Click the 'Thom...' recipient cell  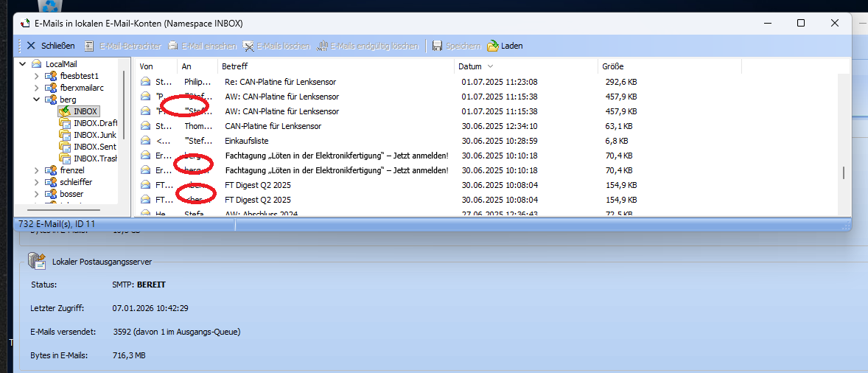click(197, 126)
